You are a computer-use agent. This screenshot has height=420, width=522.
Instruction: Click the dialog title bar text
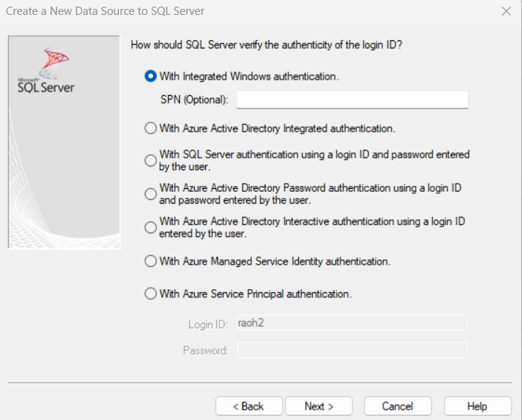(105, 11)
